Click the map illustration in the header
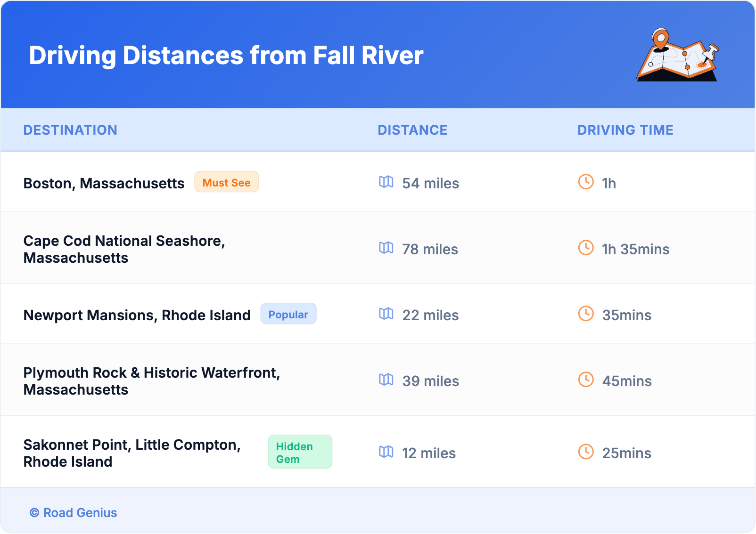Viewport: 756px width, 534px height. pos(678,56)
